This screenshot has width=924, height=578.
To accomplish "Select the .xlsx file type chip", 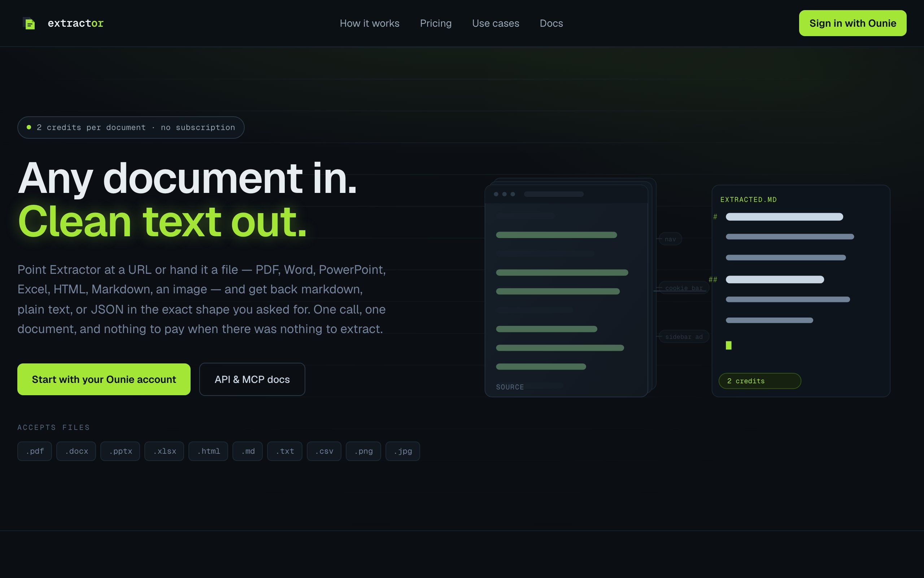I will click(164, 451).
